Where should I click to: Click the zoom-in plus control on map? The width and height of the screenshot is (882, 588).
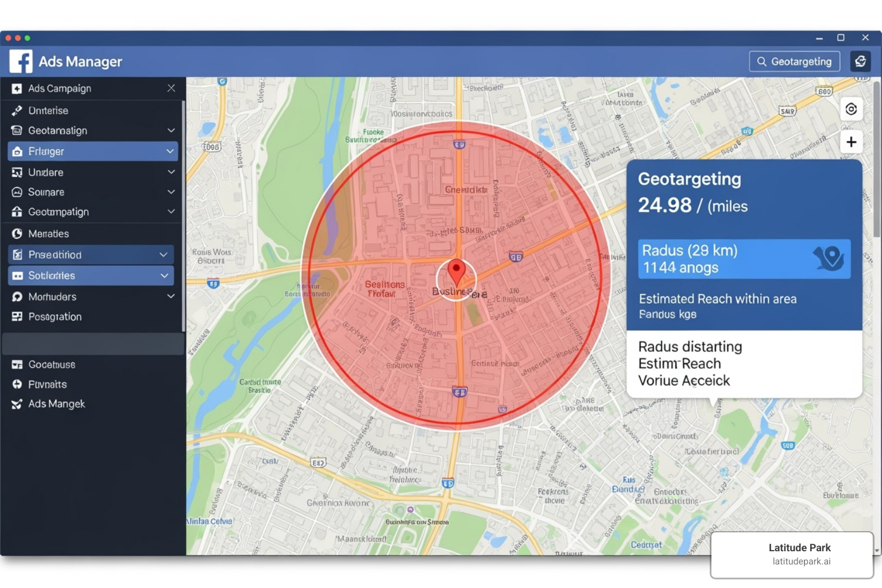click(x=852, y=141)
